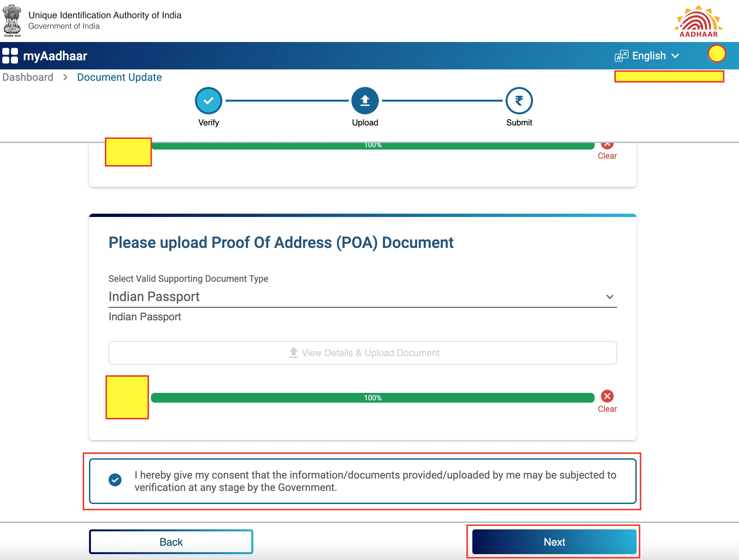Open the Indian Passport document type selector
This screenshot has width=739, height=560.
[x=362, y=296]
